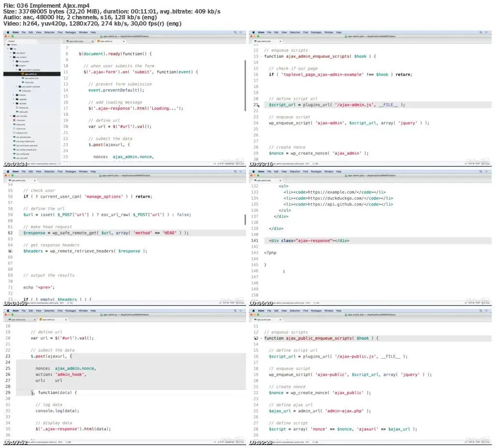
Task: Select wp-cron.php in tree view
Action: [22, 158]
